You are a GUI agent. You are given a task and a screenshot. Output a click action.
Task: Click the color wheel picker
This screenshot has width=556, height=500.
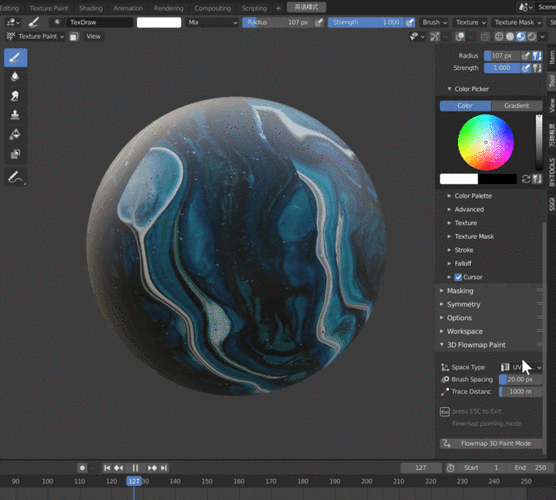click(x=485, y=142)
